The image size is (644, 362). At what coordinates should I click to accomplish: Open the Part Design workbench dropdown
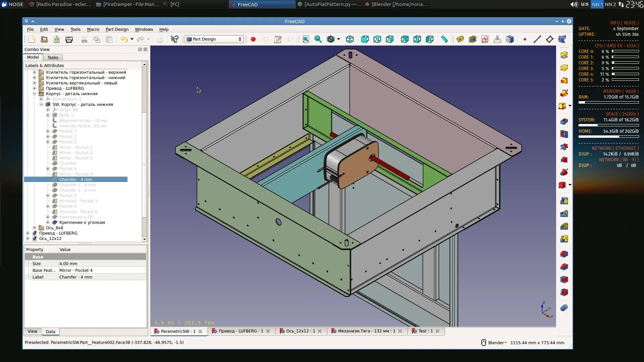pos(214,39)
